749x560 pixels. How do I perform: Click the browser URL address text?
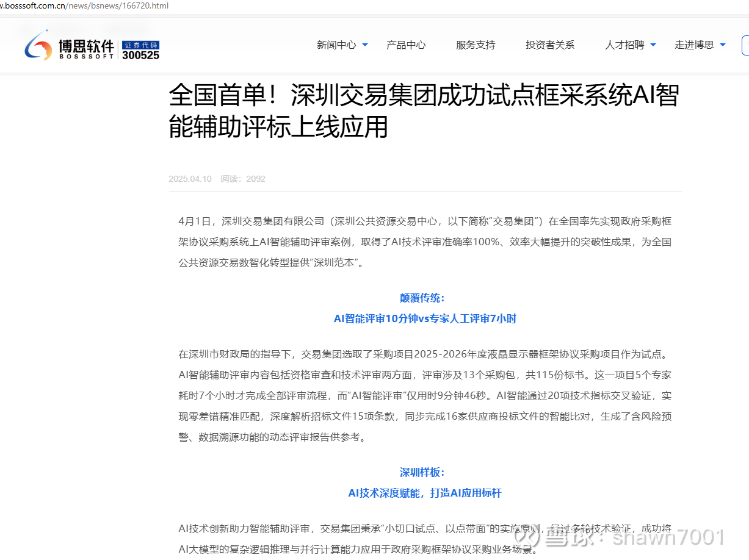coord(84,5)
